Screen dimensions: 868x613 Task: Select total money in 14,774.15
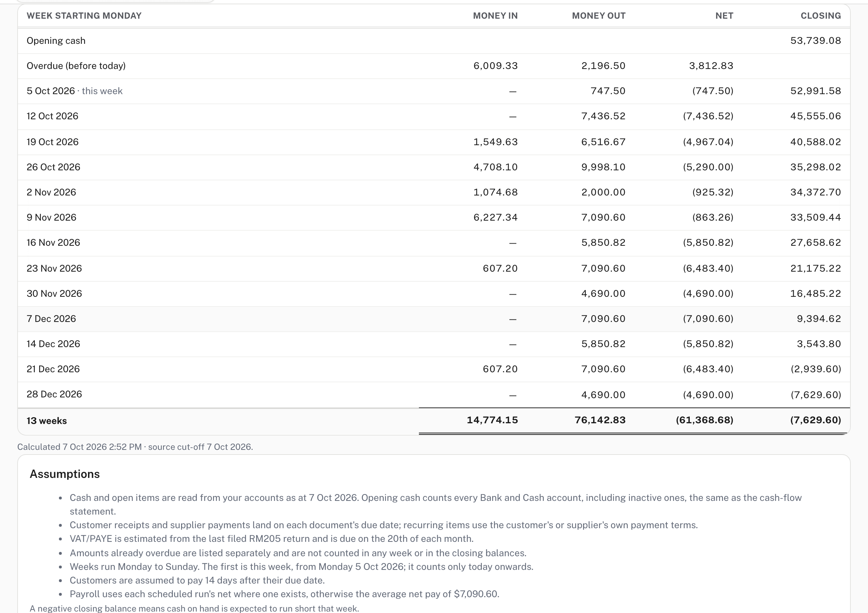pyautogui.click(x=492, y=420)
